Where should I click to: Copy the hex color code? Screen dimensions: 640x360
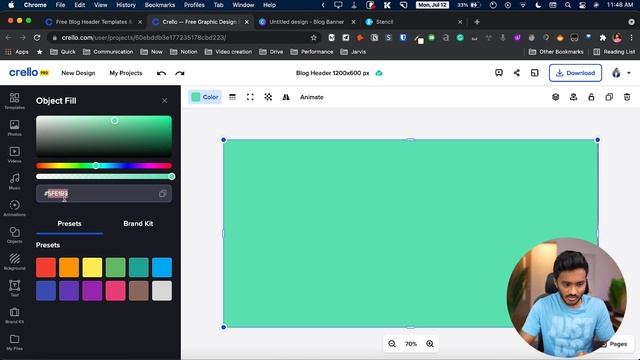(x=162, y=193)
